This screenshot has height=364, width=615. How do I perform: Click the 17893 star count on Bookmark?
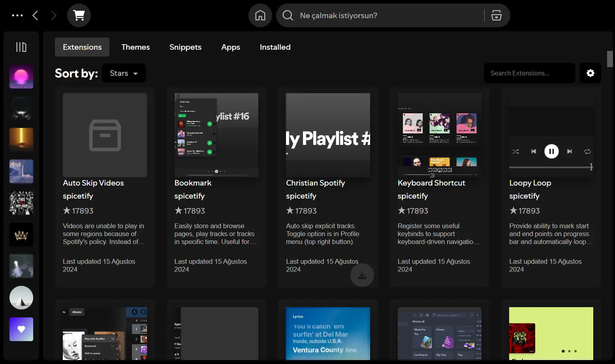[x=190, y=211]
